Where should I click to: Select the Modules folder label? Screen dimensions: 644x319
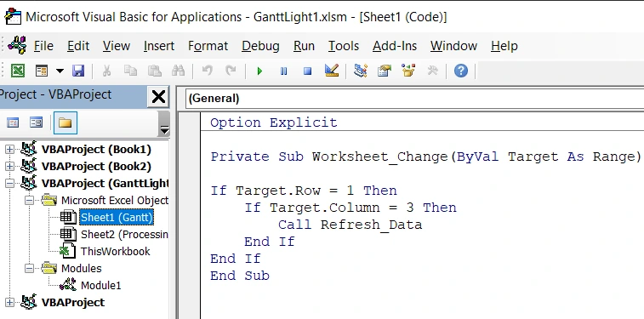[82, 269]
